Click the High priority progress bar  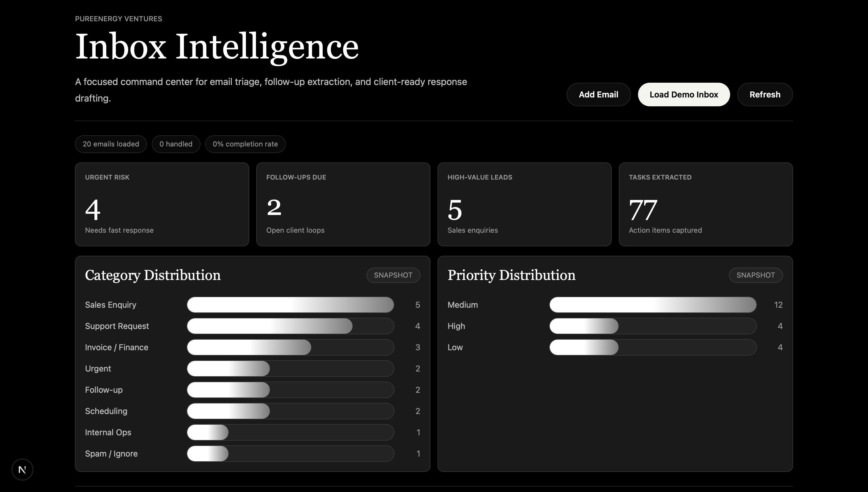[x=653, y=326]
